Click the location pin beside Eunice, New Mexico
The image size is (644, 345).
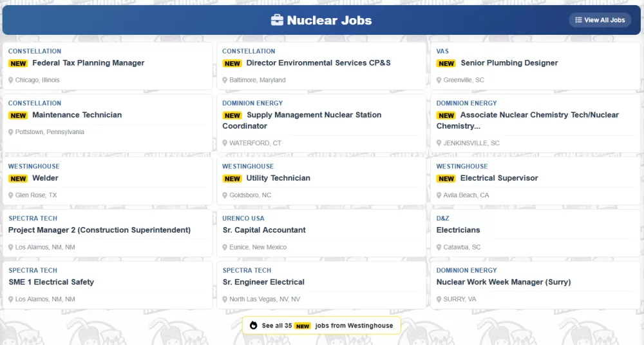click(x=225, y=247)
